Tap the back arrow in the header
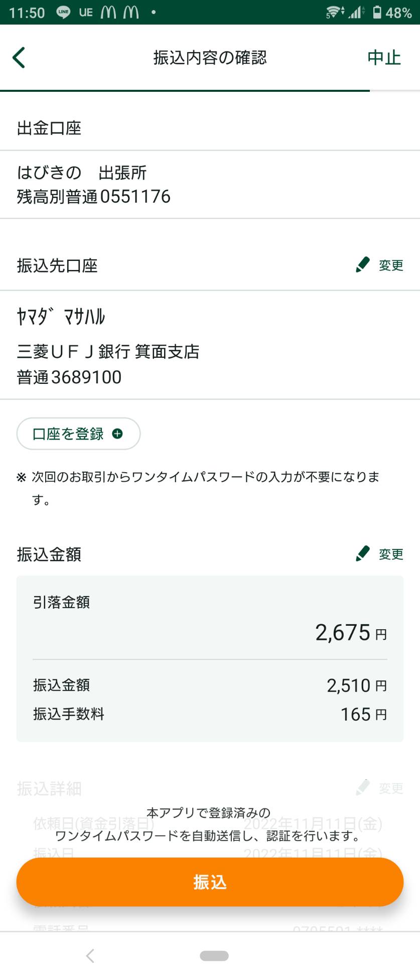This screenshot has height=980, width=420. (19, 57)
